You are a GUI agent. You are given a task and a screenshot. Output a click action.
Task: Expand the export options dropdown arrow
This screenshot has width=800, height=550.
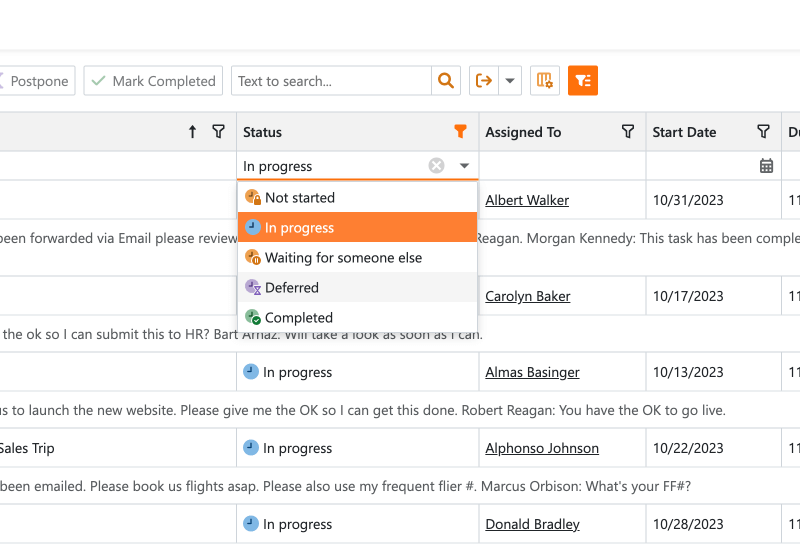tap(510, 81)
